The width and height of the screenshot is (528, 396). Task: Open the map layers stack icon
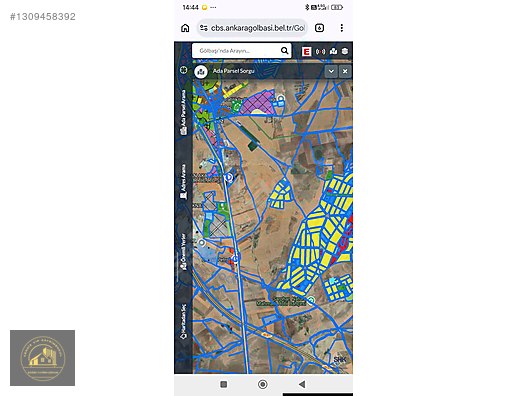[x=345, y=51]
